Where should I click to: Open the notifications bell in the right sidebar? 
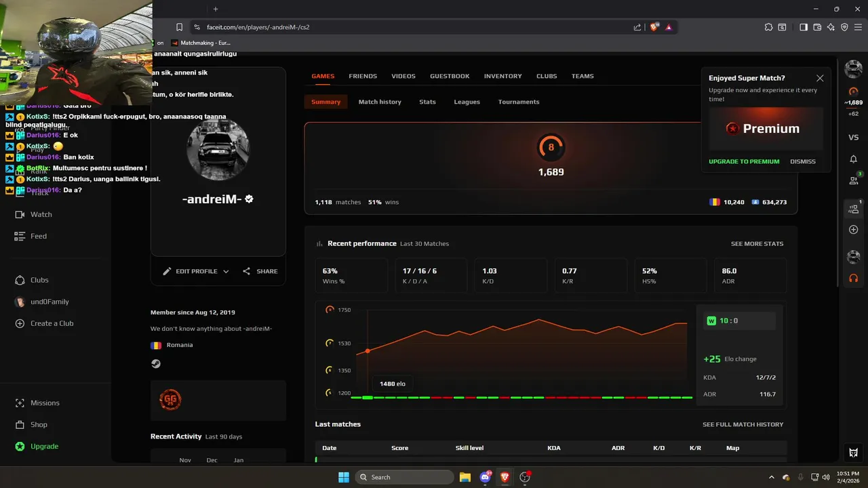pyautogui.click(x=854, y=159)
